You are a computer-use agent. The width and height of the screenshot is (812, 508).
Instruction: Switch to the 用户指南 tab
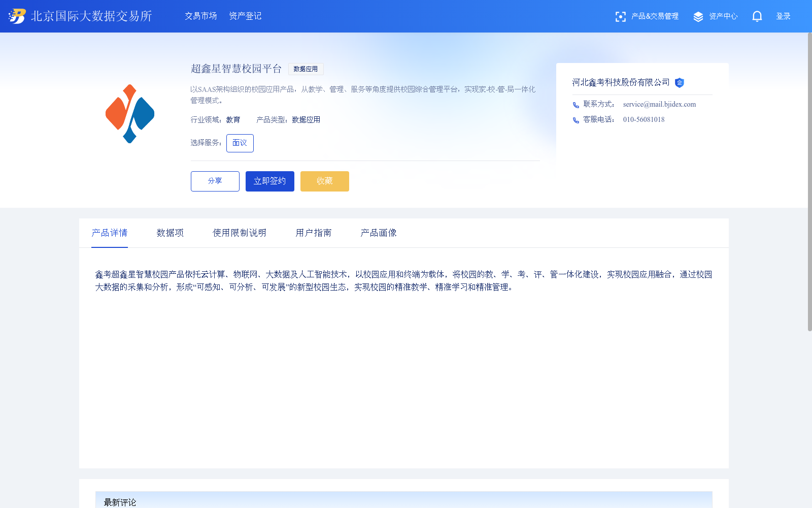[x=314, y=233]
